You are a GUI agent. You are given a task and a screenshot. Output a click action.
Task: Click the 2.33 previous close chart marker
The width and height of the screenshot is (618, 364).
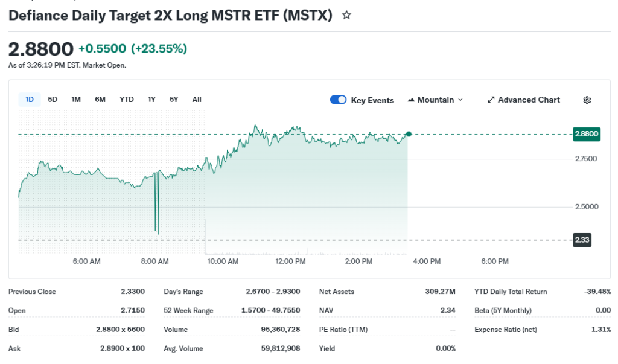(582, 240)
